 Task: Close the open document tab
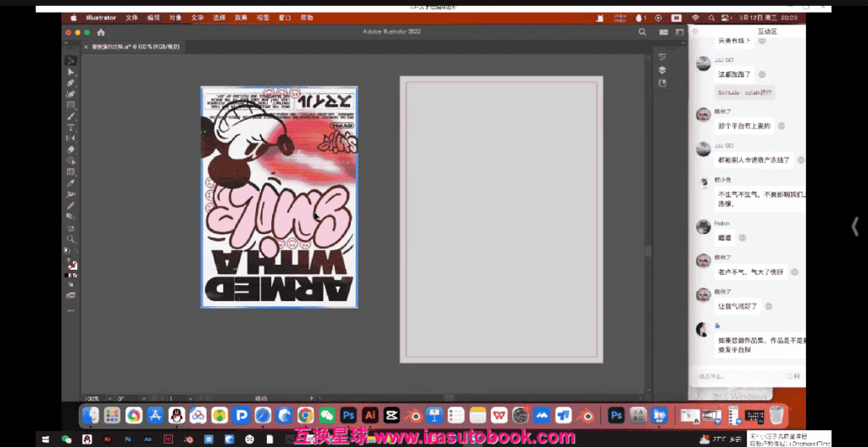86,47
